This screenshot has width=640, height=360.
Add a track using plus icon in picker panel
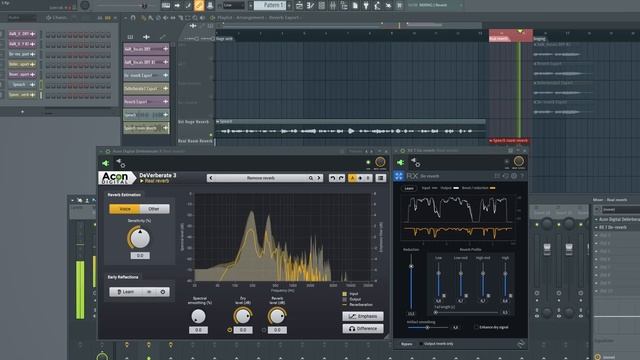coord(146,37)
